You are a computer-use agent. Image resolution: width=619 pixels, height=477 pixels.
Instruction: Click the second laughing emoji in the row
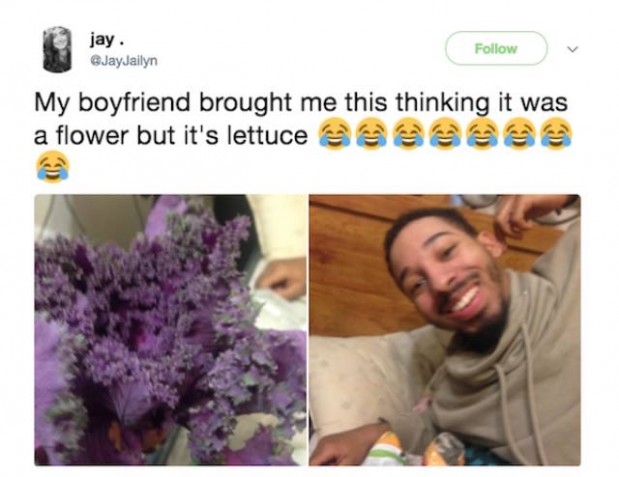click(371, 134)
